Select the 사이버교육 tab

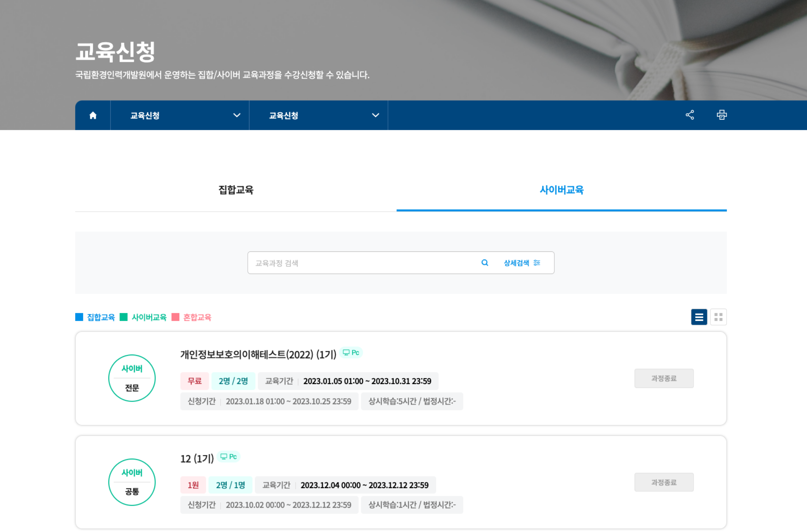click(x=561, y=190)
